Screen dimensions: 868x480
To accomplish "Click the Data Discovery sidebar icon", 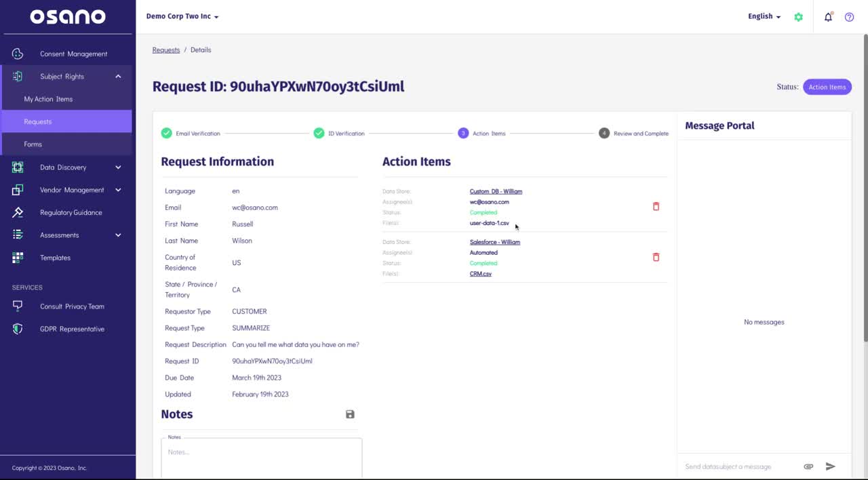I will pyautogui.click(x=18, y=167).
